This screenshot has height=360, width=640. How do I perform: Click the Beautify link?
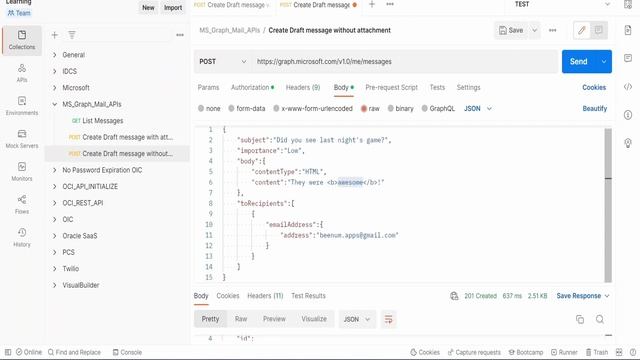click(595, 109)
